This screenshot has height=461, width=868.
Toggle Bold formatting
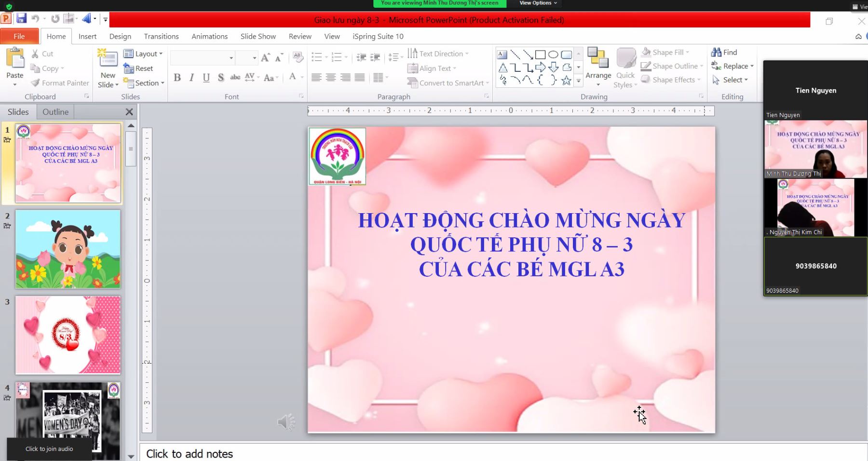(x=177, y=78)
